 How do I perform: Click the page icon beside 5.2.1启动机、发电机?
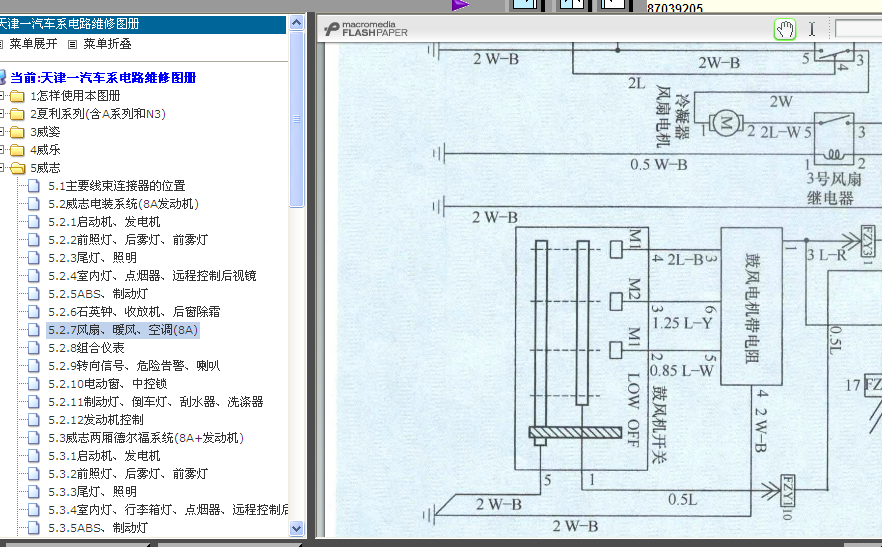click(x=35, y=222)
